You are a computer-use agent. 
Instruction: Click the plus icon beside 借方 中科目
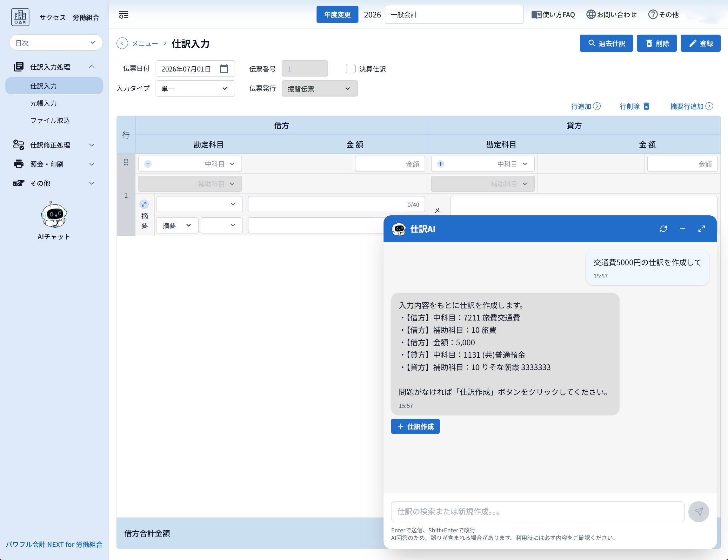(x=148, y=164)
